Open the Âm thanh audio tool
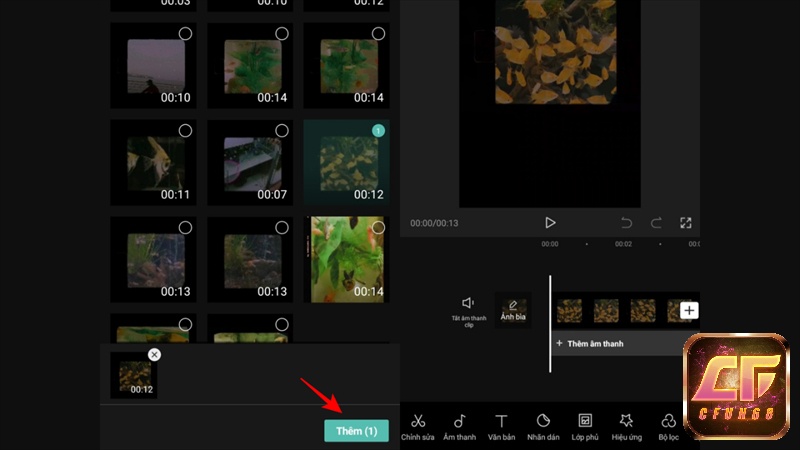The width and height of the screenshot is (800, 450). click(459, 427)
